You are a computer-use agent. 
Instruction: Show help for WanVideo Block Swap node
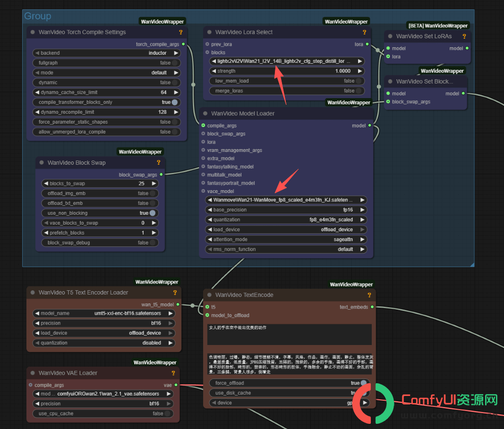click(158, 162)
